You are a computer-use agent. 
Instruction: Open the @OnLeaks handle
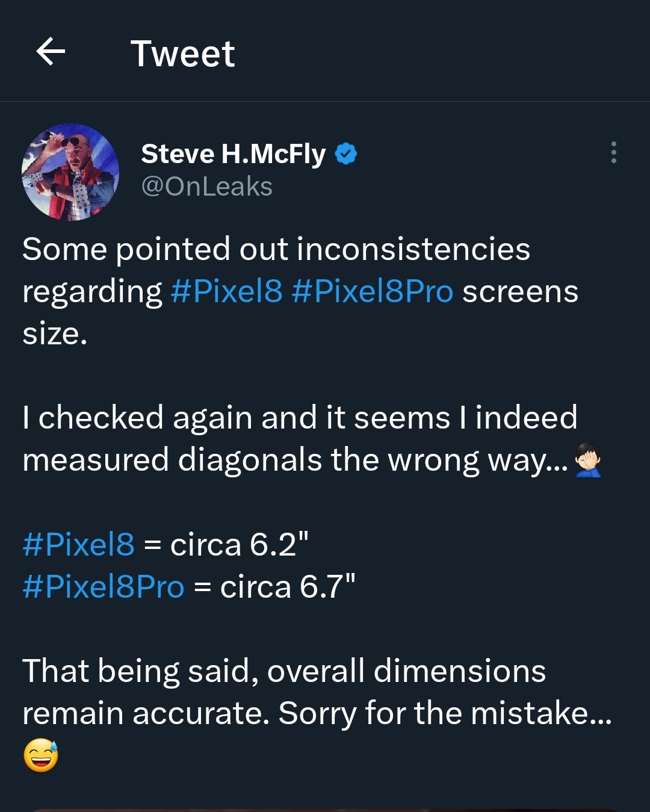click(x=206, y=187)
